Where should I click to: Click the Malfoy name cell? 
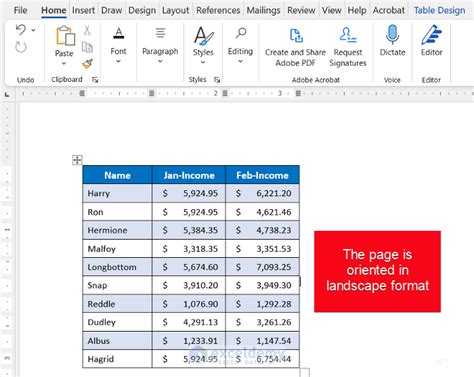tap(117, 249)
